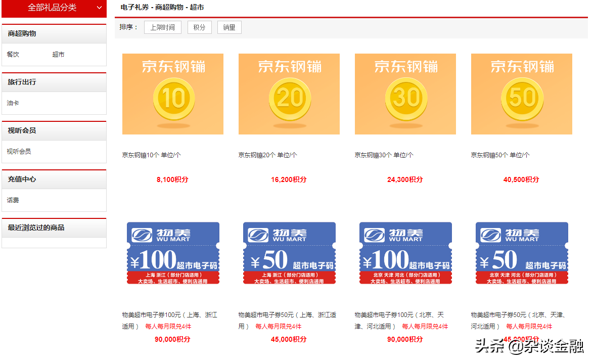
Task: Select the 京东钢镚30个 gold coin image
Action: 405,94
